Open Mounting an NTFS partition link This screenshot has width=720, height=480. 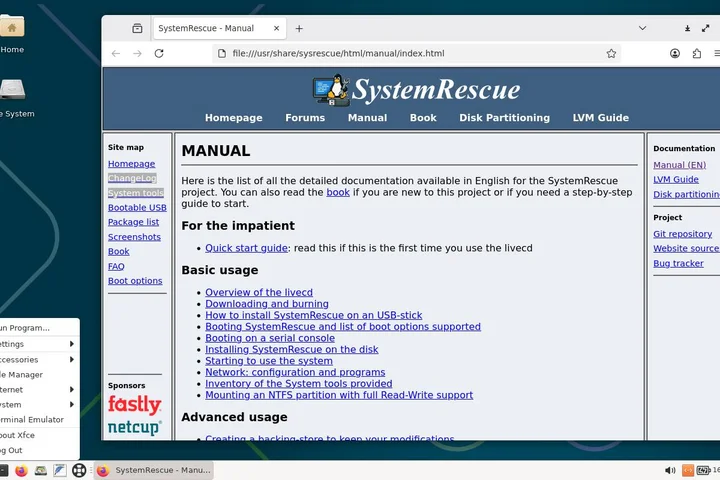(339, 395)
